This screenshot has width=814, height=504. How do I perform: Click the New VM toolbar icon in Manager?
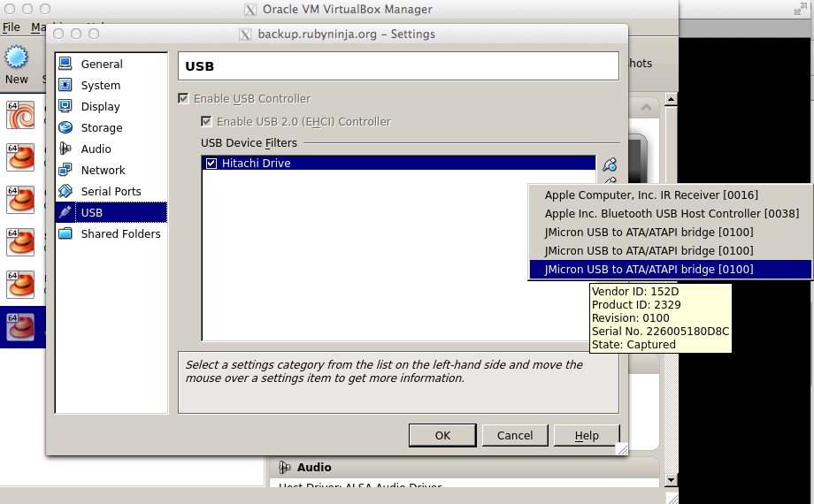(x=17, y=65)
